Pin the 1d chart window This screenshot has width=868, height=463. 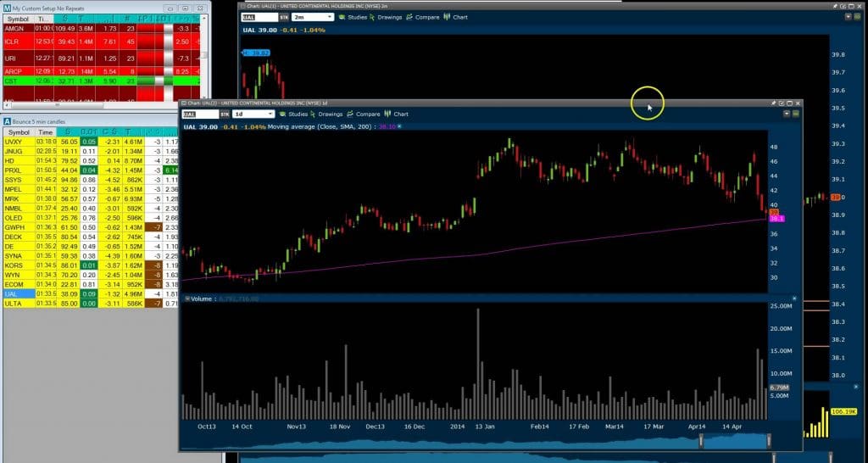tap(773, 103)
